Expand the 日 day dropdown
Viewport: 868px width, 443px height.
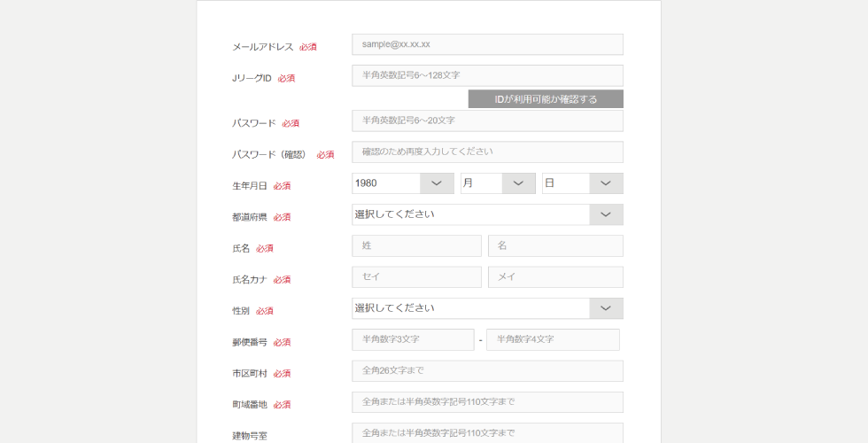tap(582, 183)
